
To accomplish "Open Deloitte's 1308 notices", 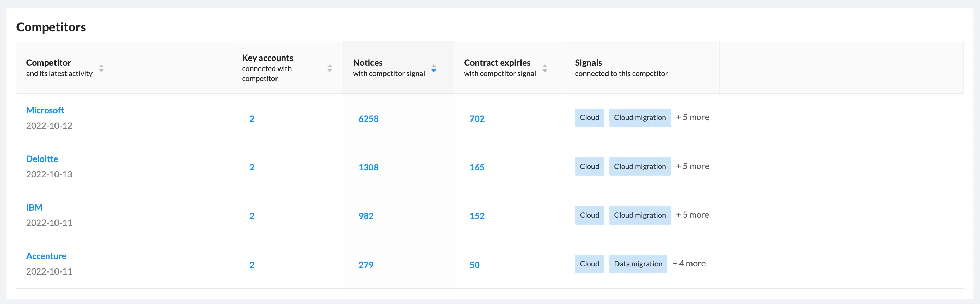I will pyautogui.click(x=368, y=167).
